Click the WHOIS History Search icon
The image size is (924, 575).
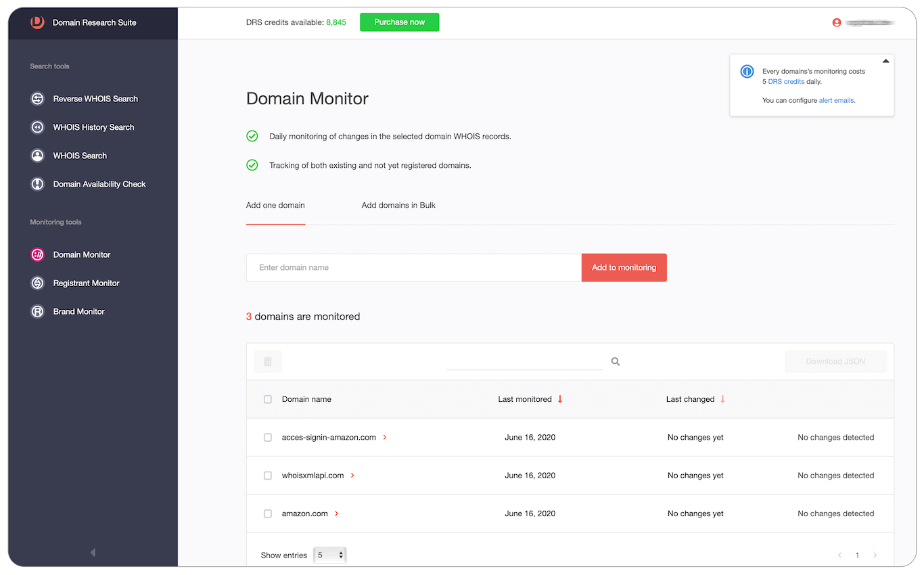click(38, 127)
